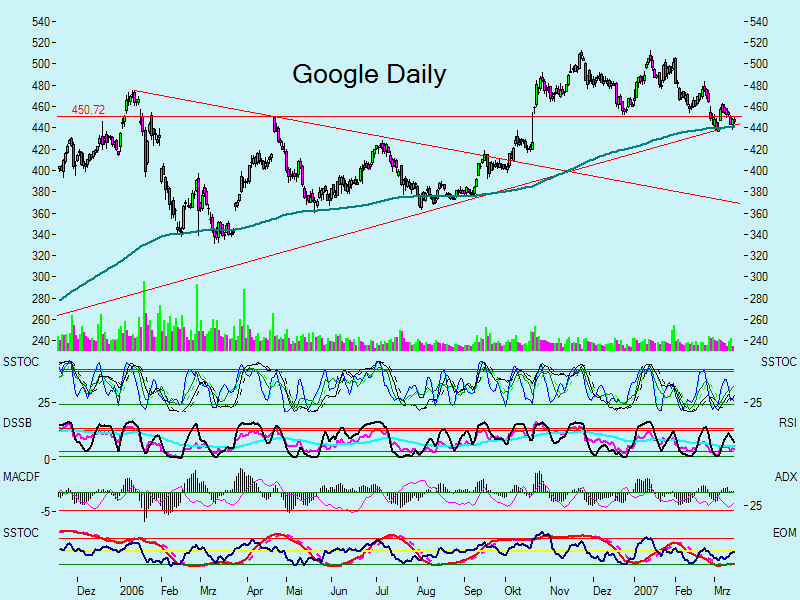Click the Okt month label
The height and width of the screenshot is (600, 800).
(x=513, y=591)
